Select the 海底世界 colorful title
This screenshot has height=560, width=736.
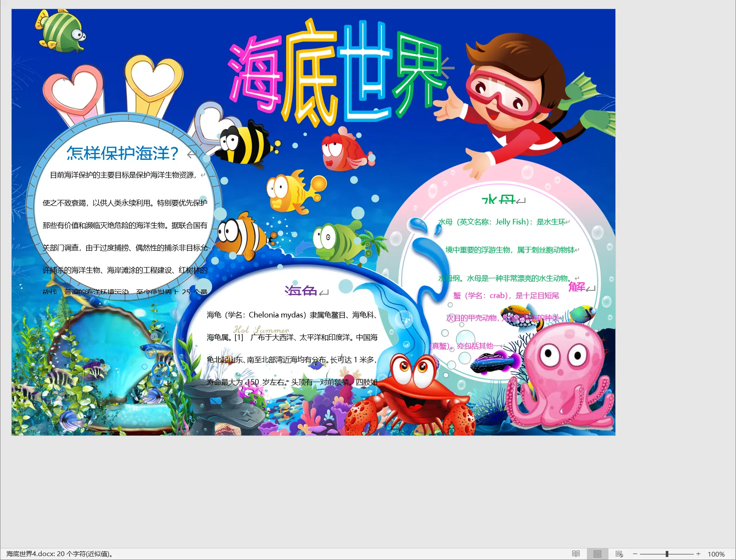pyautogui.click(x=336, y=73)
